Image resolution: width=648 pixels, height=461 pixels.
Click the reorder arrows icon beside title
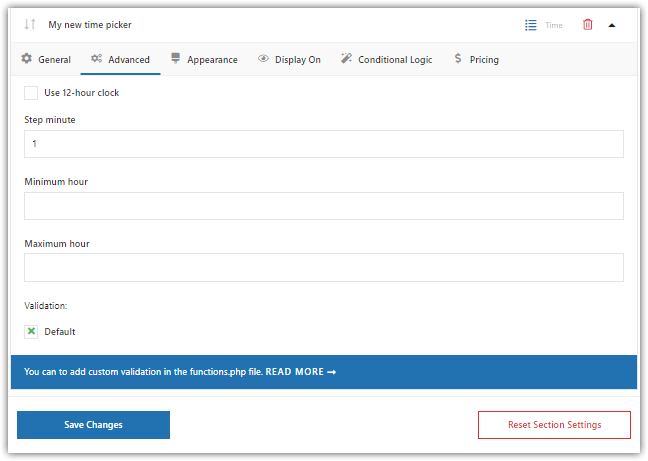tap(30, 24)
